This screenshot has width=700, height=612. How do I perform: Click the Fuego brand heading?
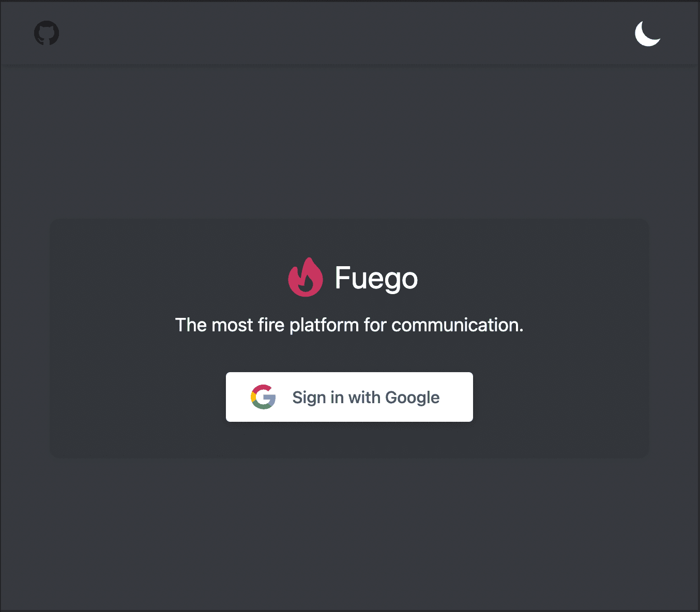tap(376, 278)
